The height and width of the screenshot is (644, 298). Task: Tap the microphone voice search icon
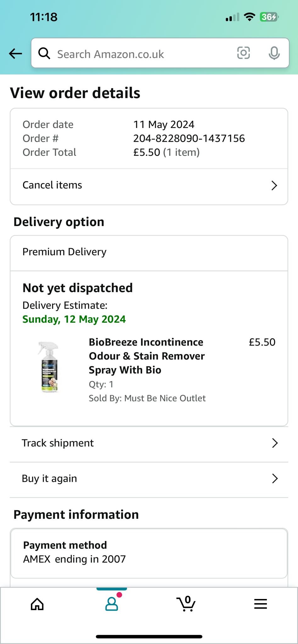(x=274, y=53)
